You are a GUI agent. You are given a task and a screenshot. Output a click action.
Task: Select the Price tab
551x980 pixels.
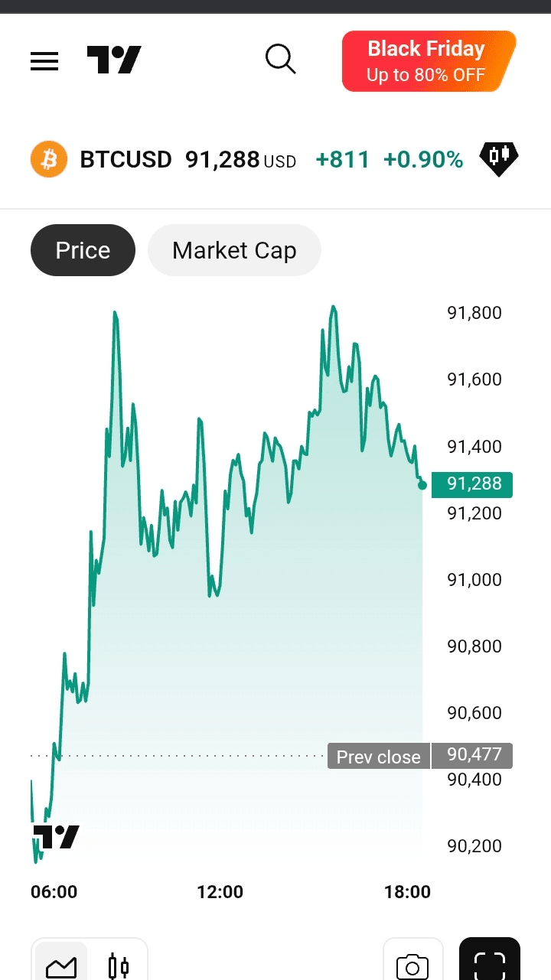click(x=83, y=250)
